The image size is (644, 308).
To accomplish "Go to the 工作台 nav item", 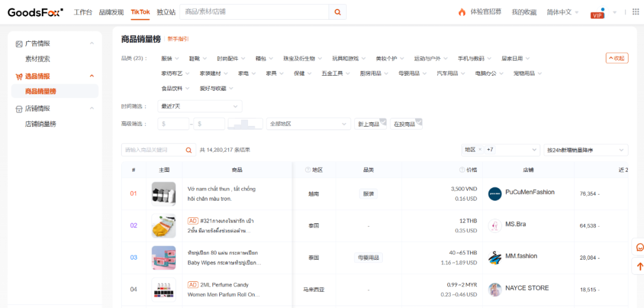I will [83, 13].
